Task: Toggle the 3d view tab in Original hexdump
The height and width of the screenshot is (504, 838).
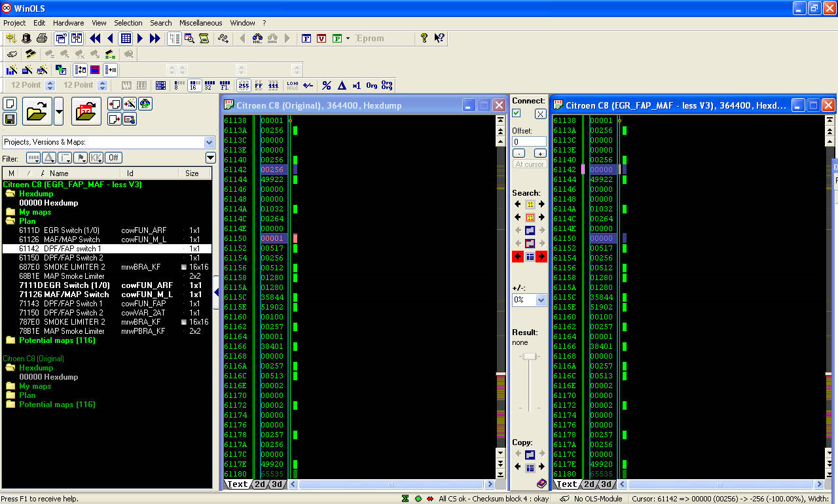Action: tap(278, 484)
